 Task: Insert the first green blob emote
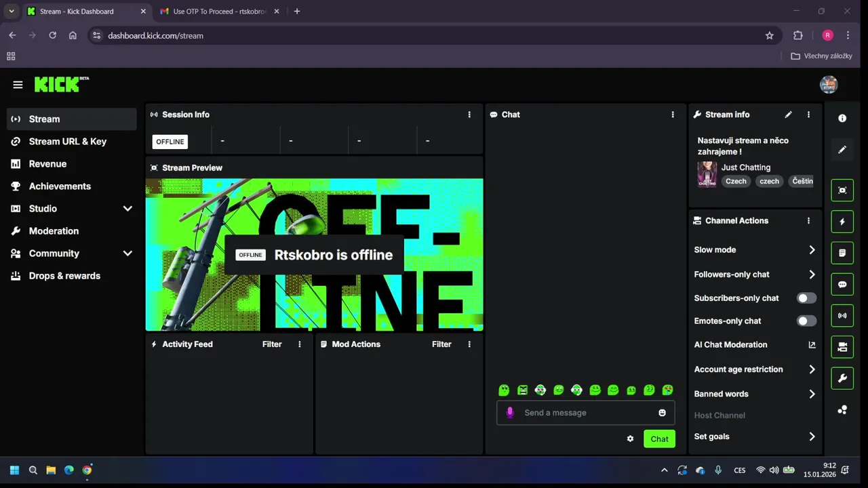click(x=504, y=390)
